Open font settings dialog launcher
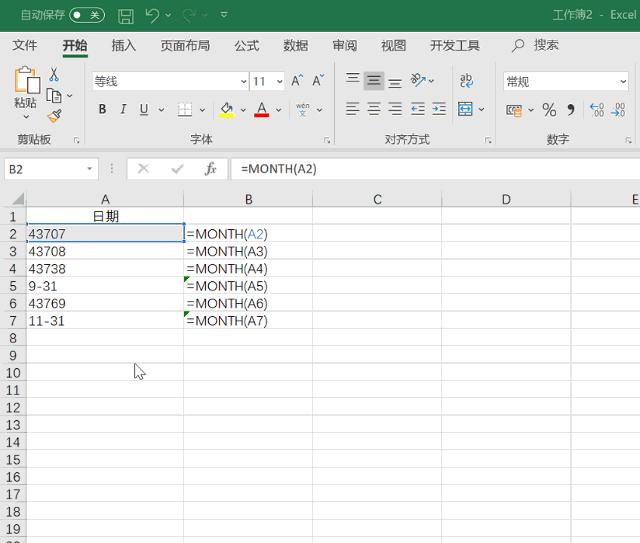Image resolution: width=640 pixels, height=543 pixels. [x=327, y=140]
